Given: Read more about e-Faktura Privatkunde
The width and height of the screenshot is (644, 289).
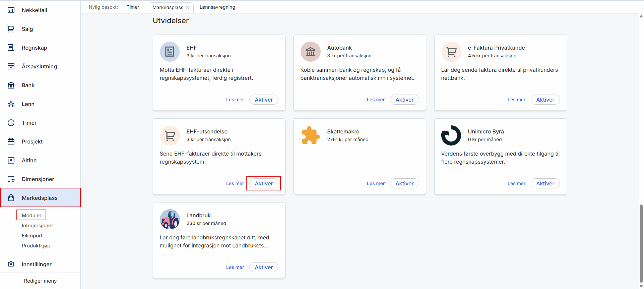Looking at the screenshot, I should pyautogui.click(x=516, y=100).
